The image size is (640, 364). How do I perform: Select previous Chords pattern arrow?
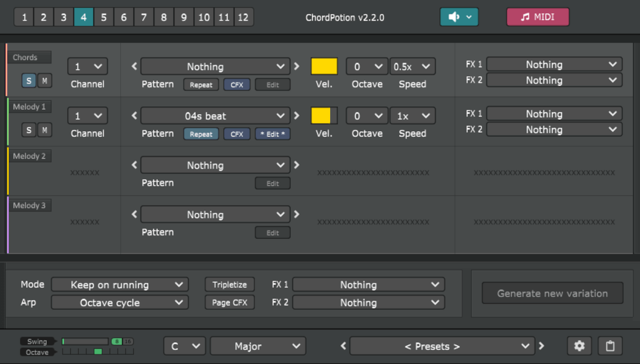click(134, 67)
